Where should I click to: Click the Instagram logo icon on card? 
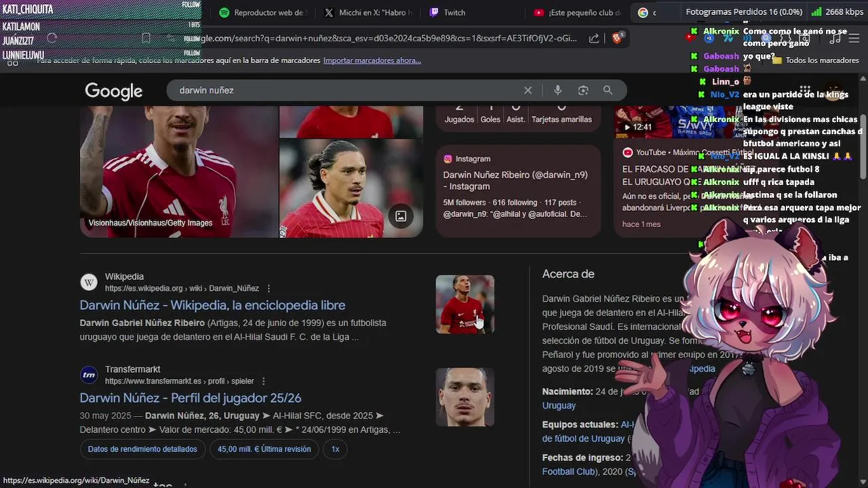tap(448, 159)
